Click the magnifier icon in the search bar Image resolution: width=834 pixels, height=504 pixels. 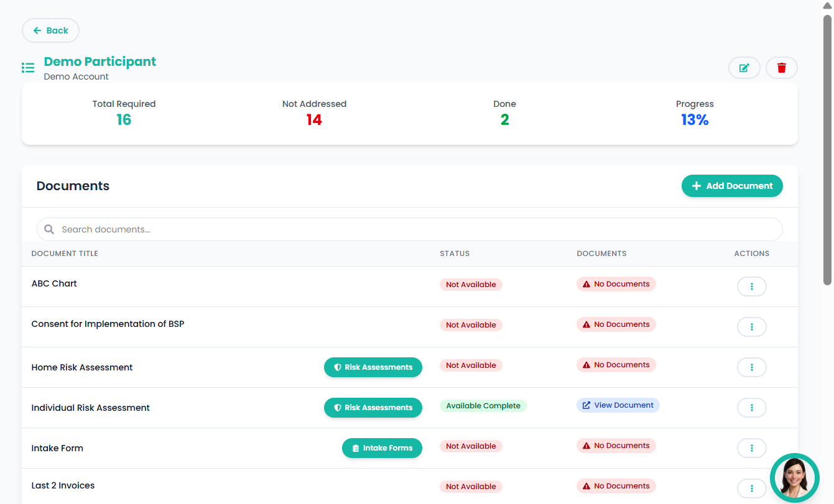49,229
